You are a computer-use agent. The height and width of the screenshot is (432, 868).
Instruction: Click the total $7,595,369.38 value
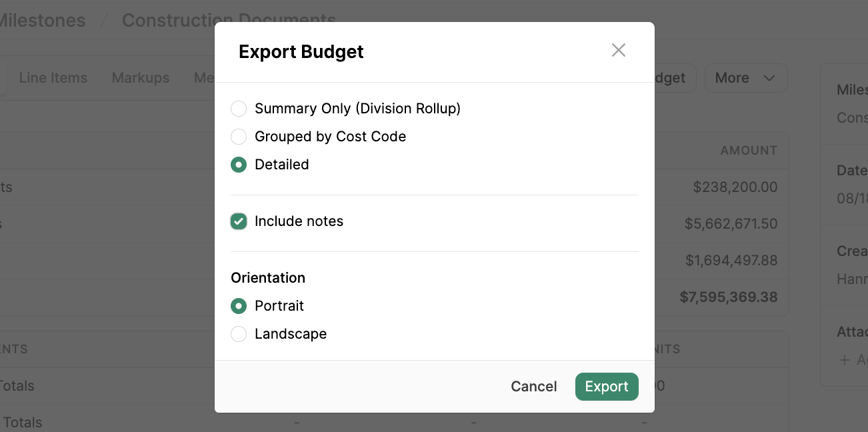(x=729, y=297)
